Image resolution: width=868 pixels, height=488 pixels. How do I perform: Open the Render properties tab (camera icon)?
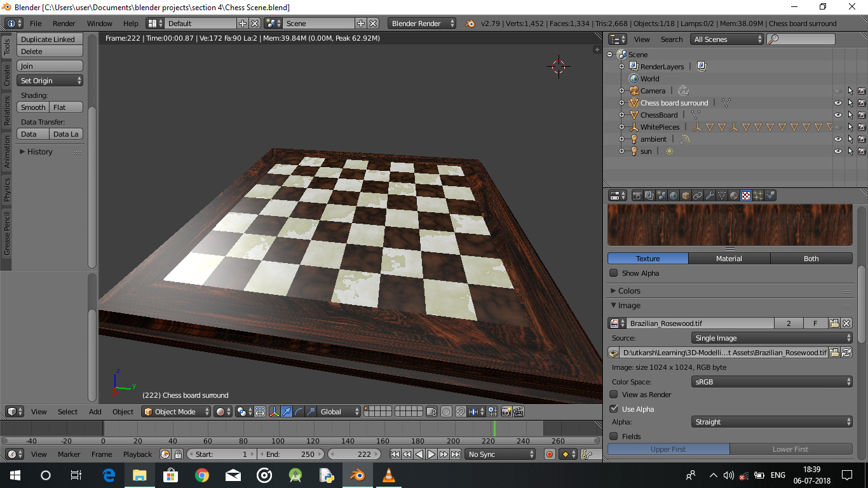tap(637, 196)
